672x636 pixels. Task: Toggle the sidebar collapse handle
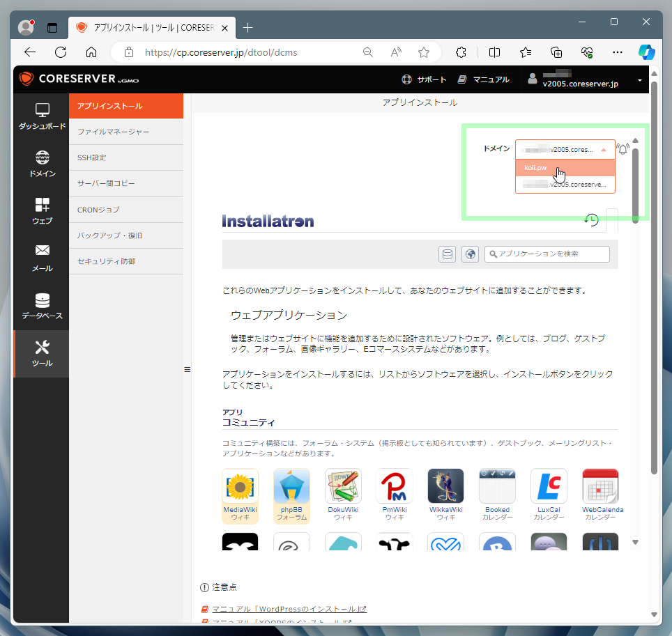pos(188,369)
